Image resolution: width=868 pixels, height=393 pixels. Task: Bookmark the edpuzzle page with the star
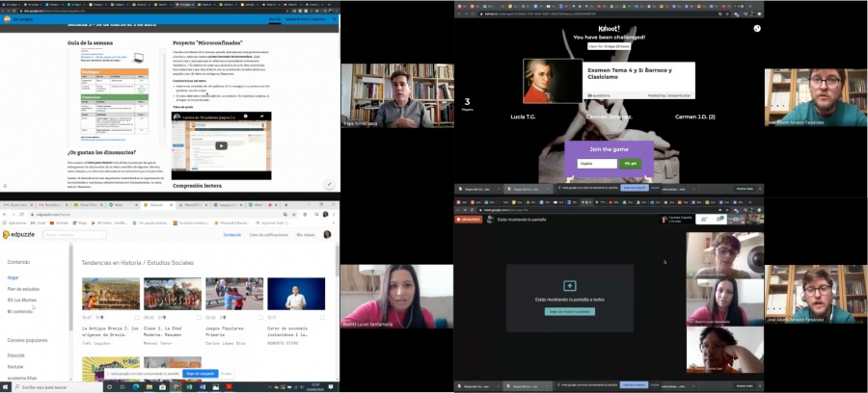(x=294, y=214)
